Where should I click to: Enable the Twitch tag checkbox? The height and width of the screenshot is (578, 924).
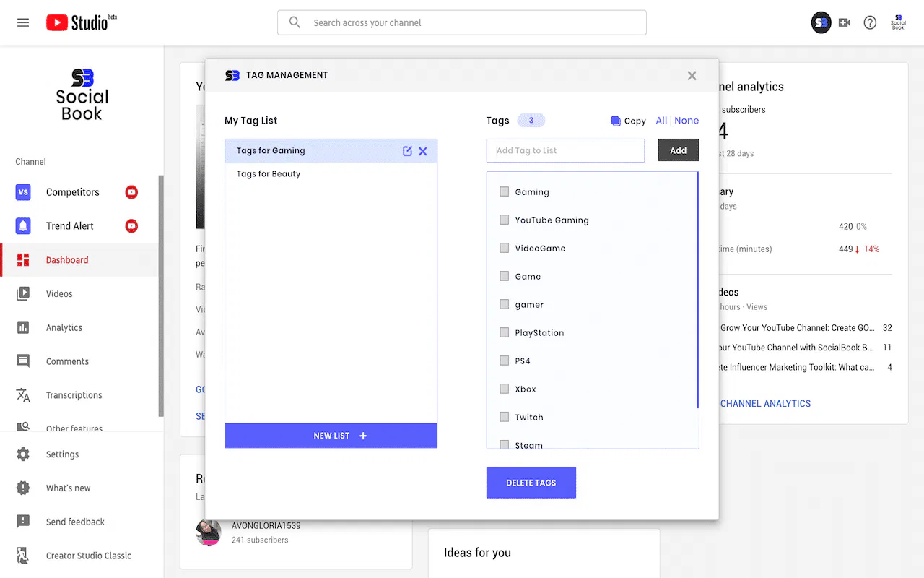point(504,417)
